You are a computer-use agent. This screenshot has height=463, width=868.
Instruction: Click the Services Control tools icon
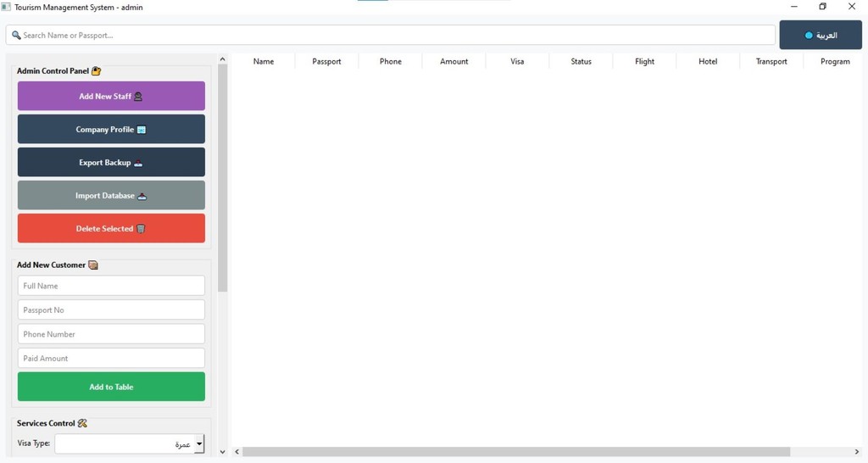[x=82, y=423]
